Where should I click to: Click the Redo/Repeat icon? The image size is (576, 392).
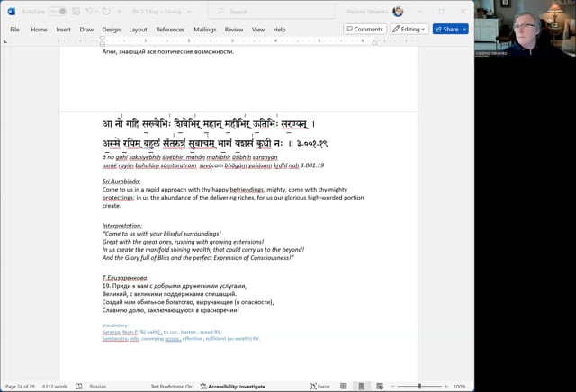click(x=106, y=12)
